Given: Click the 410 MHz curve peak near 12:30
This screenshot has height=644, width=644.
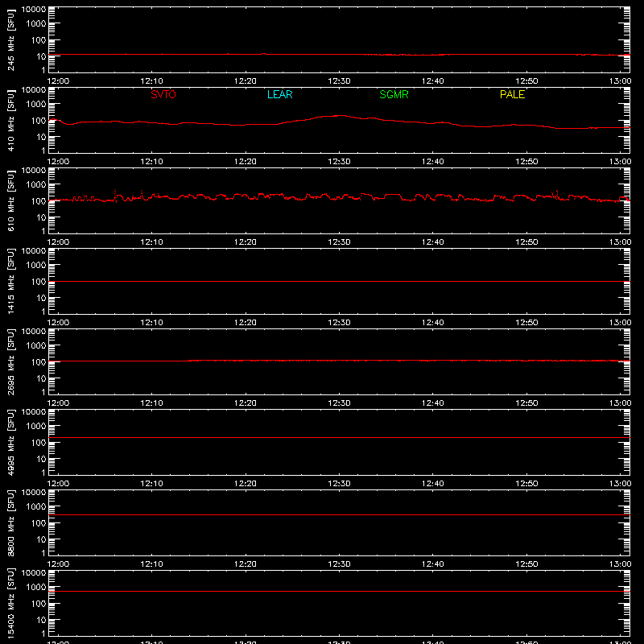Looking at the screenshot, I should (341, 116).
